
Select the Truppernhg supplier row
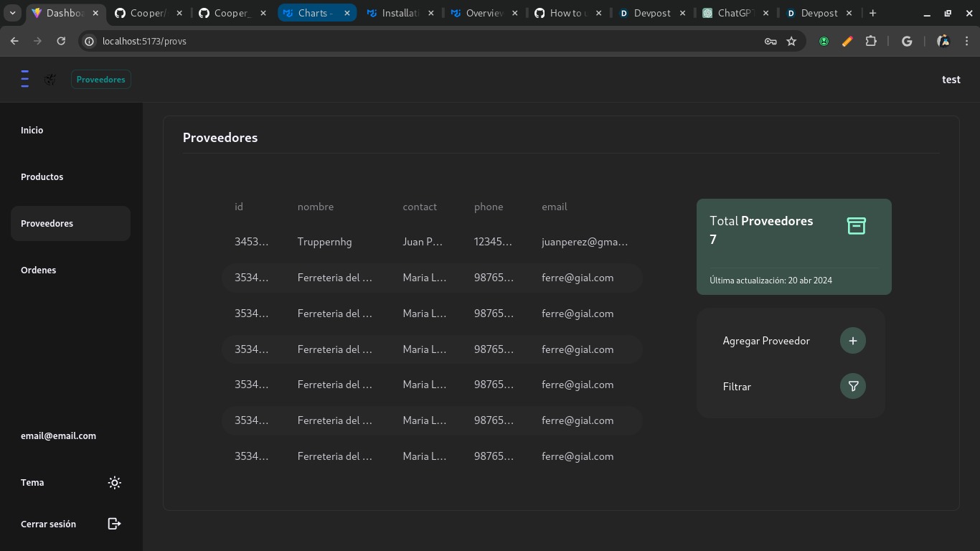coord(432,242)
